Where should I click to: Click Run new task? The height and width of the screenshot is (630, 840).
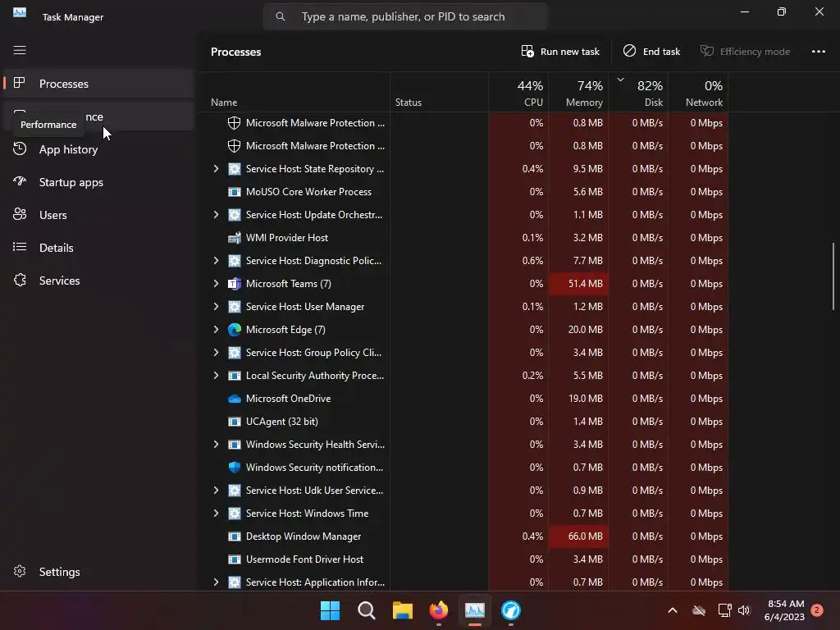(560, 52)
